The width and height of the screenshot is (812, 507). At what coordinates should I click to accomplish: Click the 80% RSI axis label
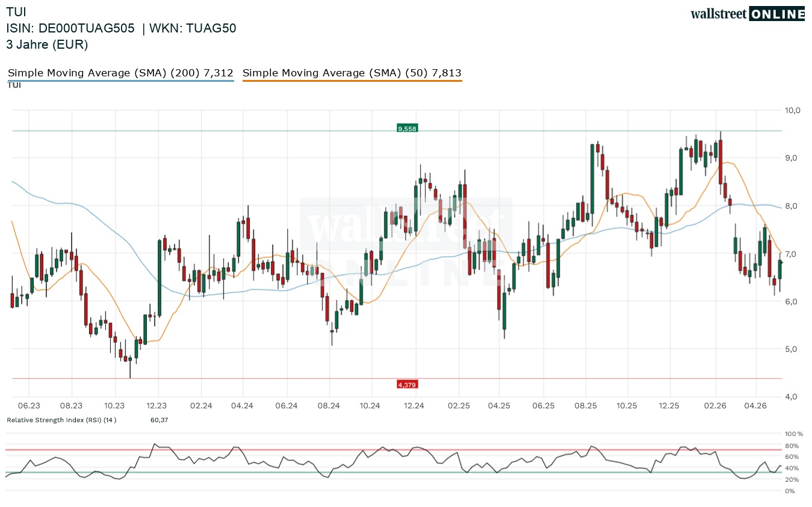[x=792, y=446]
